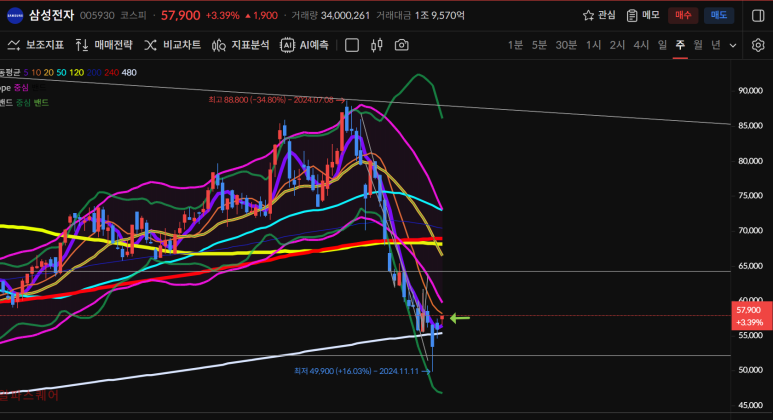Open 매매전략 trading strategy menu

(x=104, y=45)
